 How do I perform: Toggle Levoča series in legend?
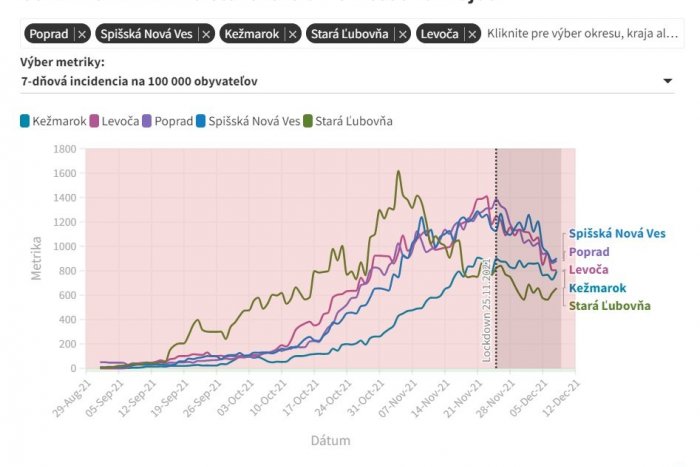coord(115,122)
